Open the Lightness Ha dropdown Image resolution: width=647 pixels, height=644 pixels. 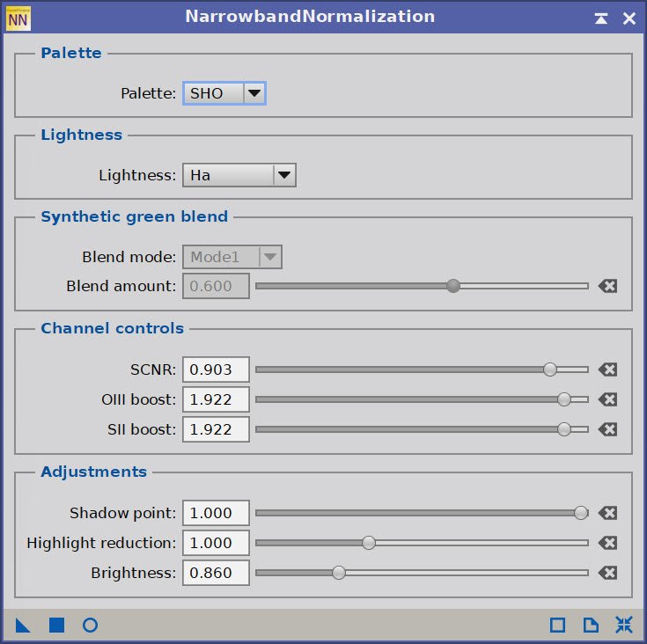(x=239, y=175)
